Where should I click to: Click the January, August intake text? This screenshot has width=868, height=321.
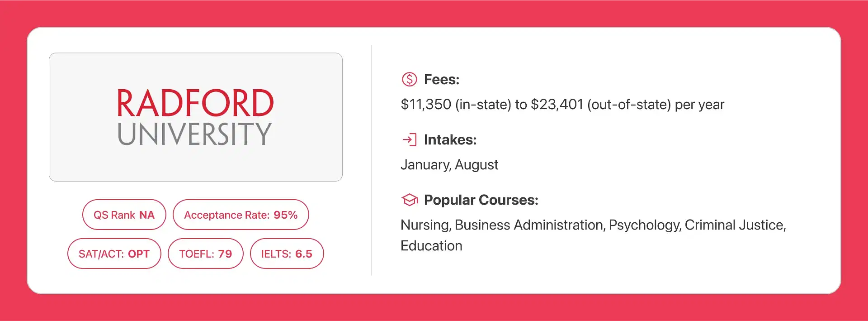(x=449, y=165)
